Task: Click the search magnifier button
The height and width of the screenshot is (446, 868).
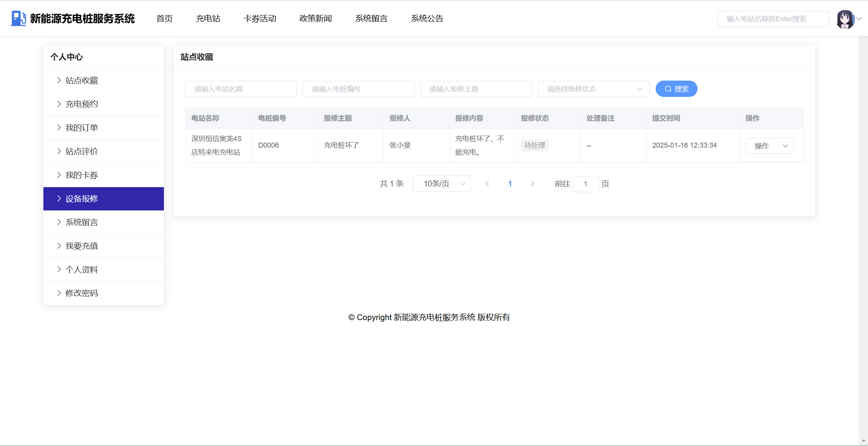Action: [676, 89]
